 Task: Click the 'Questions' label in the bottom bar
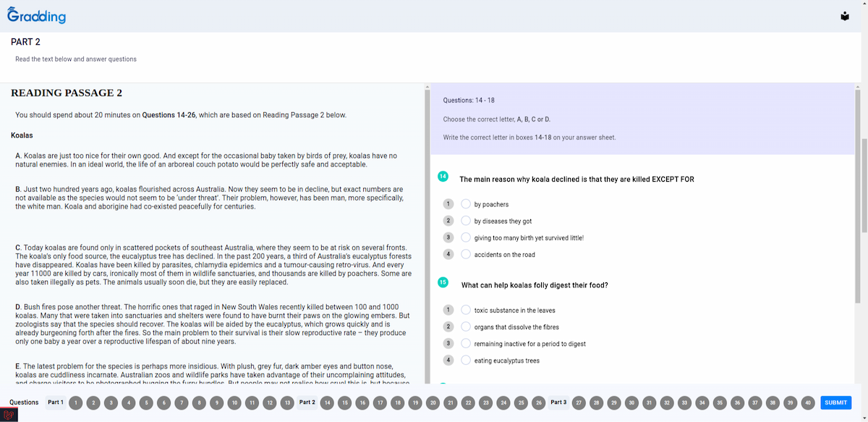pos(24,402)
